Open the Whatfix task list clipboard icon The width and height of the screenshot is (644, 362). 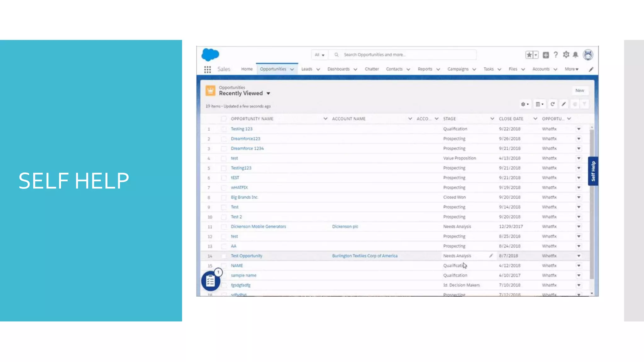[210, 281]
